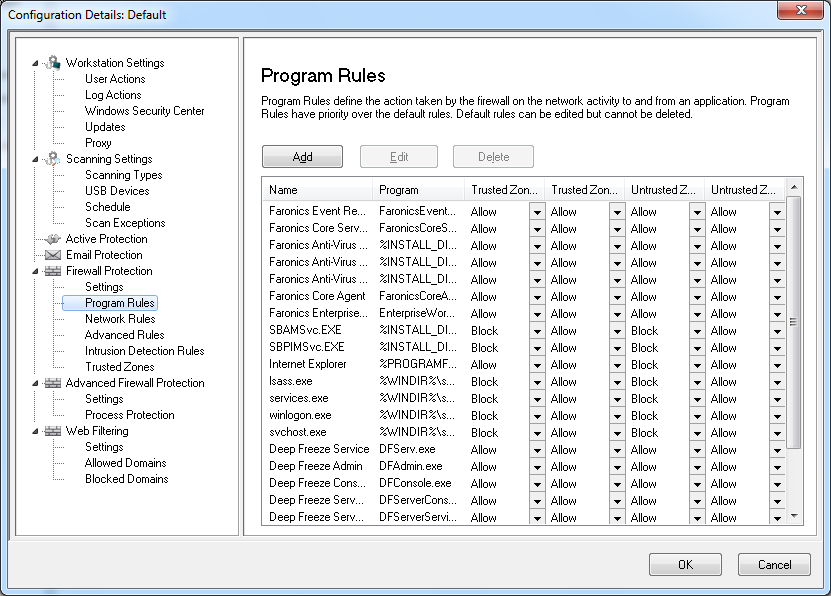
Task: Click the Web Filtering icon
Action: coord(53,431)
